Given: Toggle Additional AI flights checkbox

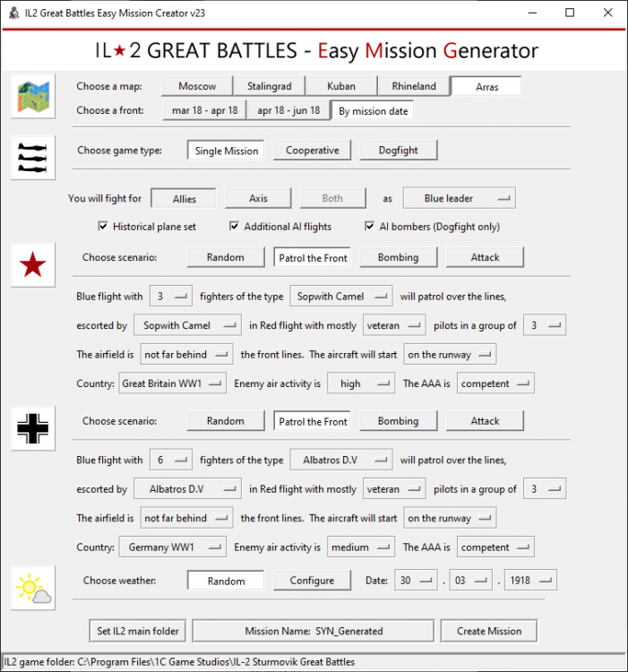Looking at the screenshot, I should (234, 226).
